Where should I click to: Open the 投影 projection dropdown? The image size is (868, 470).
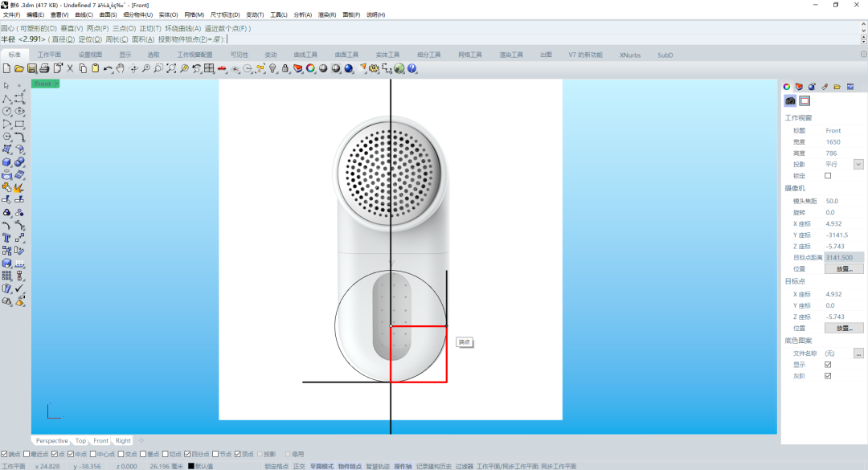tap(858, 164)
